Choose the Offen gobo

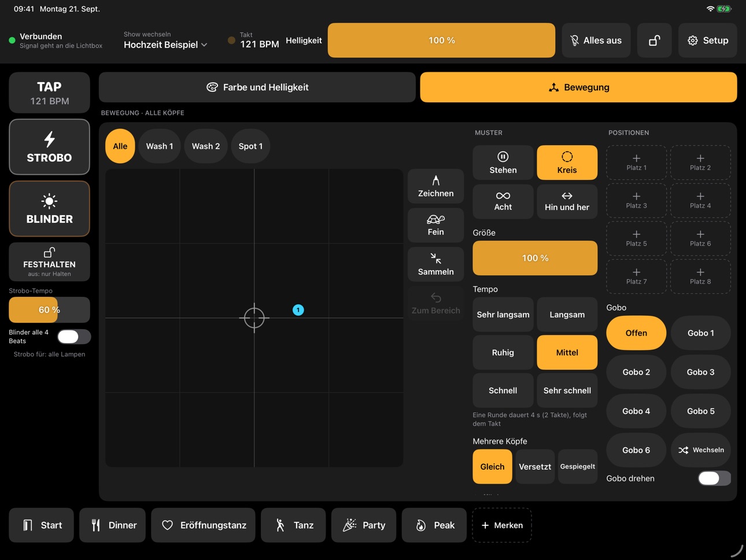tap(636, 333)
